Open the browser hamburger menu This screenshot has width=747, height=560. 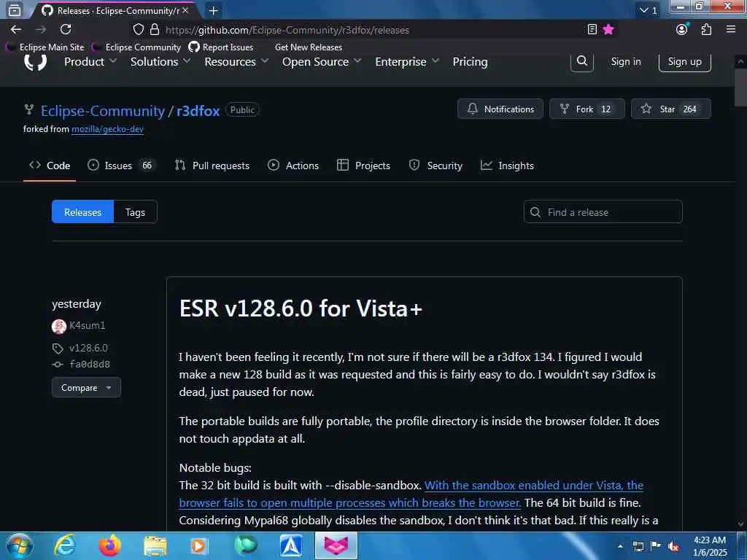click(x=731, y=29)
